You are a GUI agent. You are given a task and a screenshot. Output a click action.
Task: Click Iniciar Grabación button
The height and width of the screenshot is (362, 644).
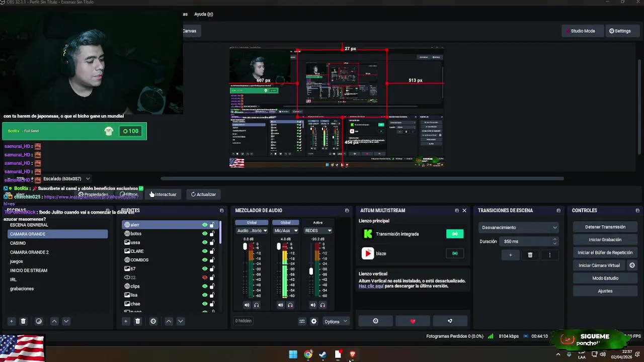coord(605,240)
